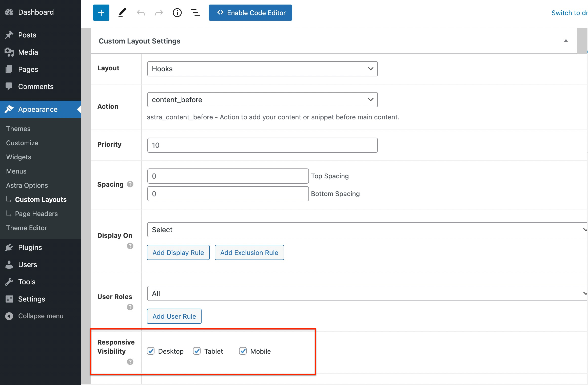Click Add Exclusion Rule button
Image resolution: width=588 pixels, height=385 pixels.
(x=249, y=252)
